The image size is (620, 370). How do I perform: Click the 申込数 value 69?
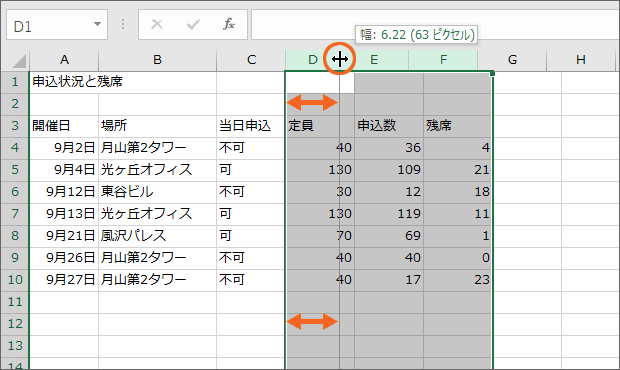pyautogui.click(x=389, y=236)
